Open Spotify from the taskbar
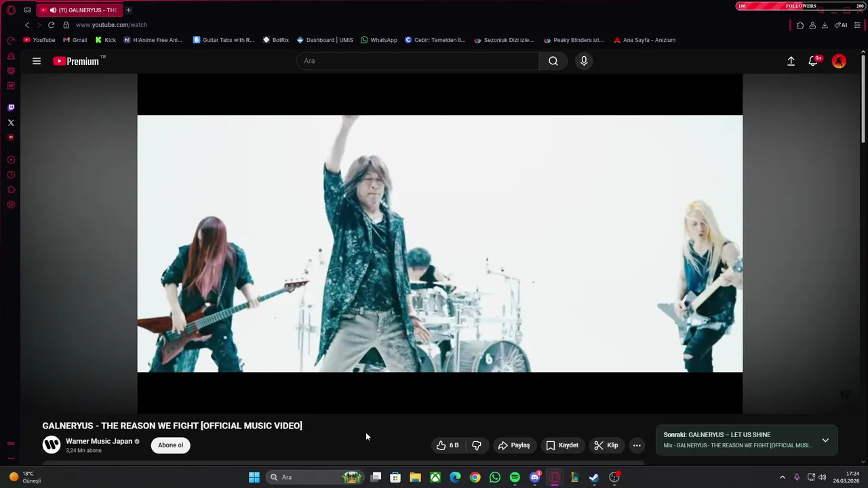The height and width of the screenshot is (488, 868). click(515, 477)
